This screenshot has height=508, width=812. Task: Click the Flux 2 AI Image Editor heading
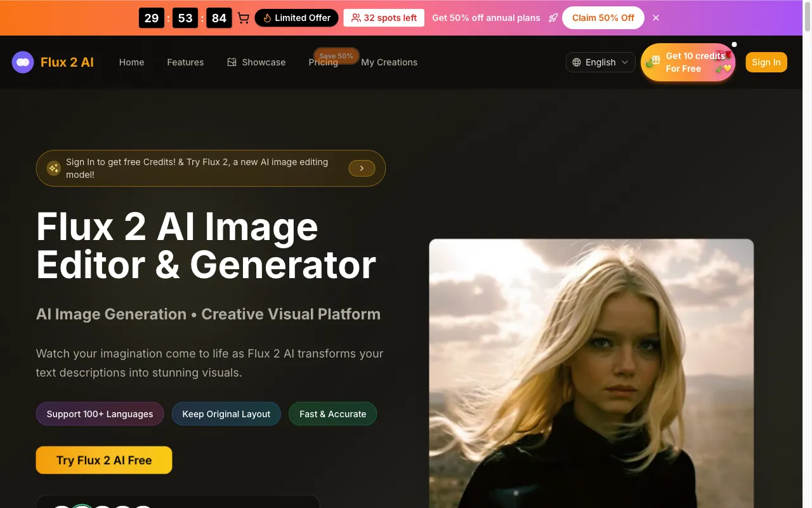206,245
